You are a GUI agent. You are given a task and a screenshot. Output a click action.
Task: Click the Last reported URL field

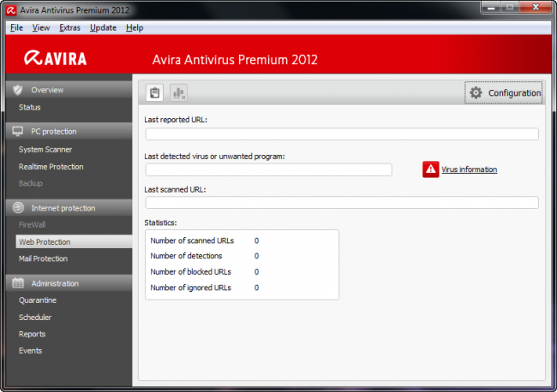click(x=342, y=134)
